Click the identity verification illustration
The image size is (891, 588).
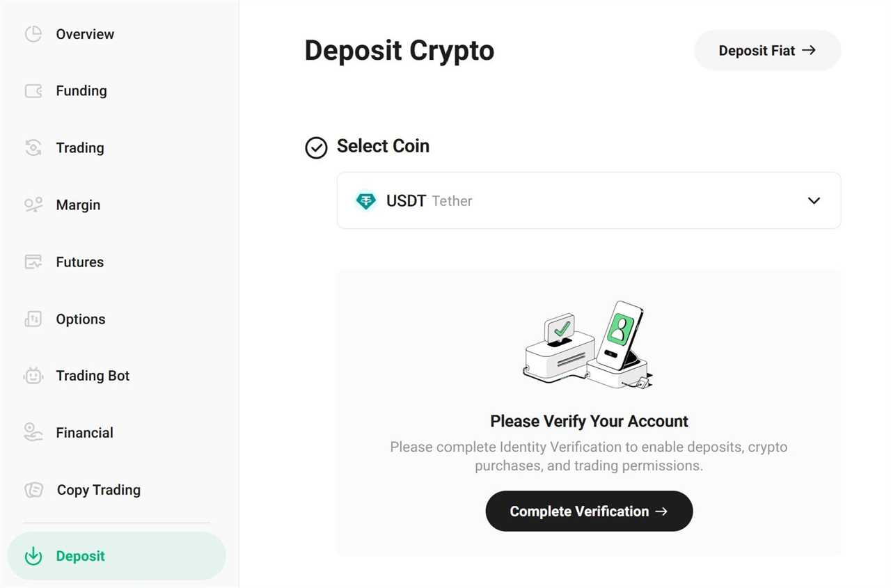pyautogui.click(x=588, y=345)
